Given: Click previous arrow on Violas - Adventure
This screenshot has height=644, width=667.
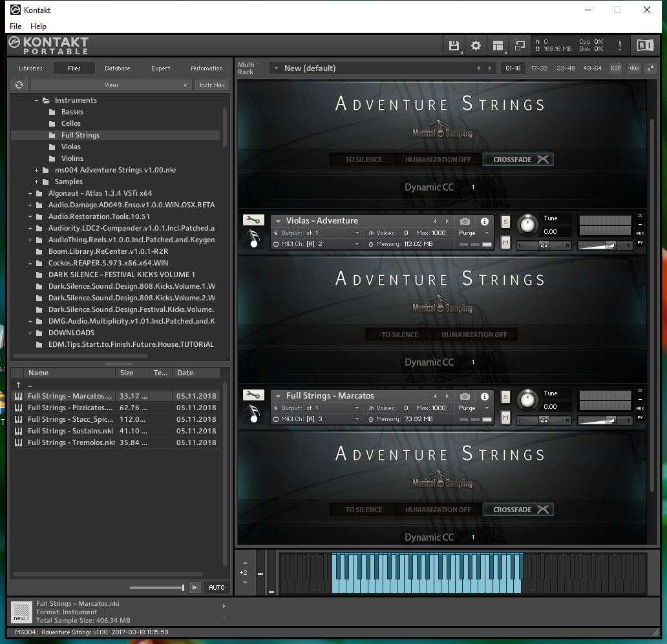Looking at the screenshot, I should (x=435, y=221).
